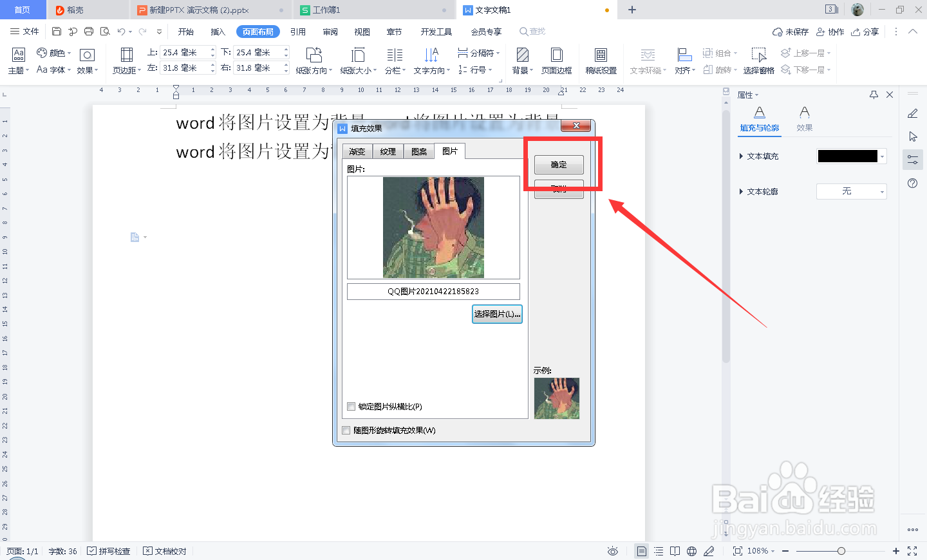Click the cursor select icon in sidebar
The height and width of the screenshot is (560, 927).
pyautogui.click(x=913, y=136)
